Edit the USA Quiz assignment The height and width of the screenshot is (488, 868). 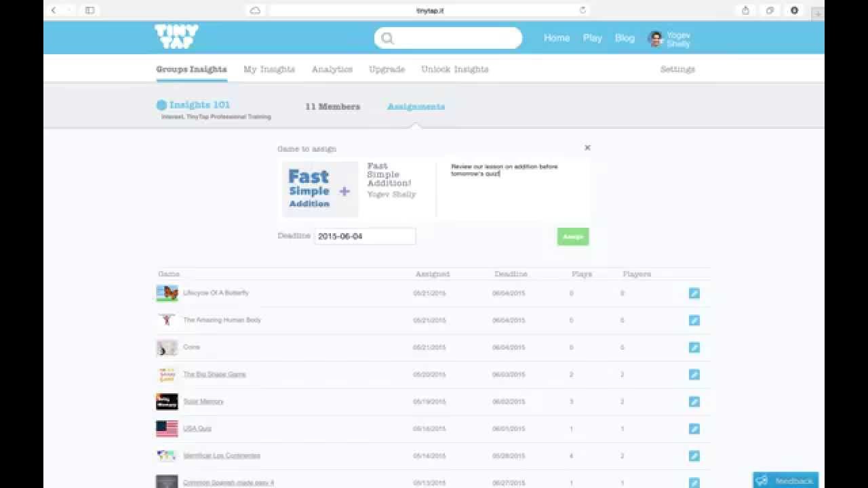[x=694, y=429]
